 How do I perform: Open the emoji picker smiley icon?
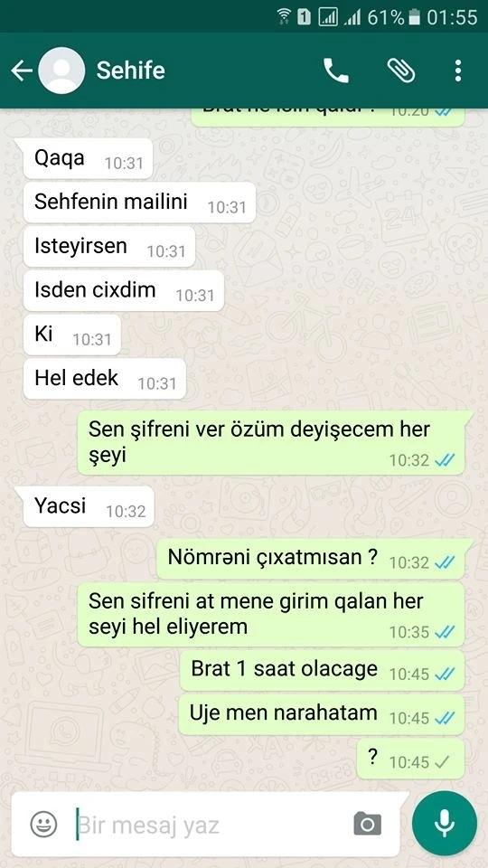[43, 825]
